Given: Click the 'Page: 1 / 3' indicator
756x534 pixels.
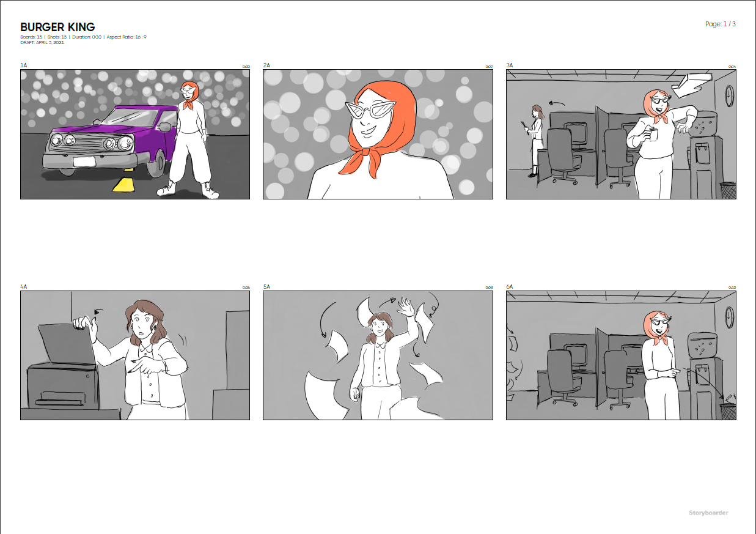Looking at the screenshot, I should [721, 24].
